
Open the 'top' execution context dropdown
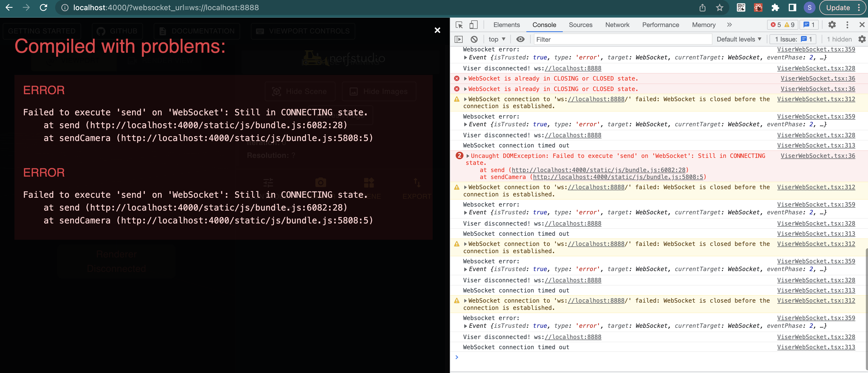pyautogui.click(x=496, y=39)
